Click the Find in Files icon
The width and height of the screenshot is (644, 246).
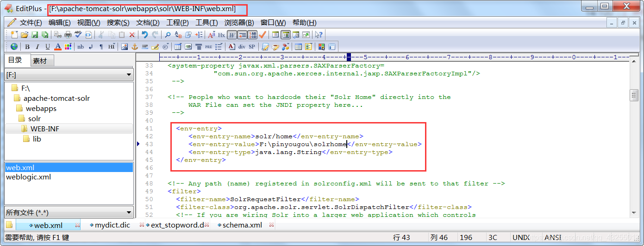pyautogui.click(x=188, y=35)
